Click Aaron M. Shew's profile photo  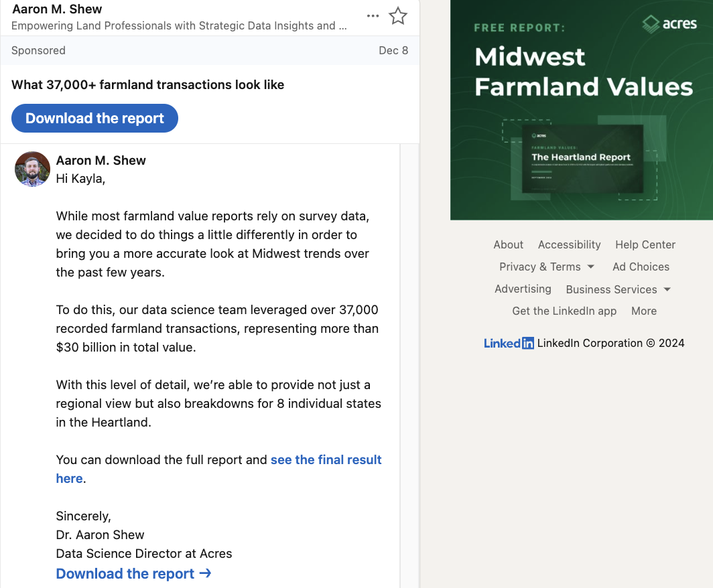(x=33, y=169)
